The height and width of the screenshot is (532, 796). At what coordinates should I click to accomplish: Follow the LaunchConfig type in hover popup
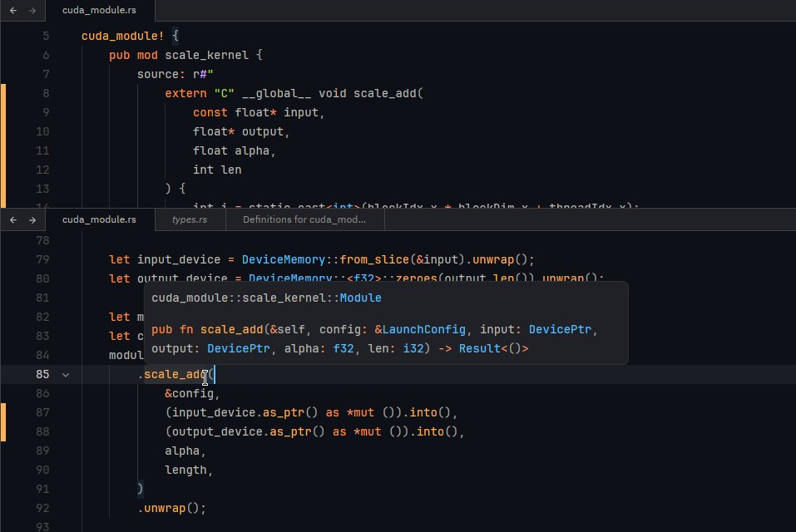(x=423, y=329)
